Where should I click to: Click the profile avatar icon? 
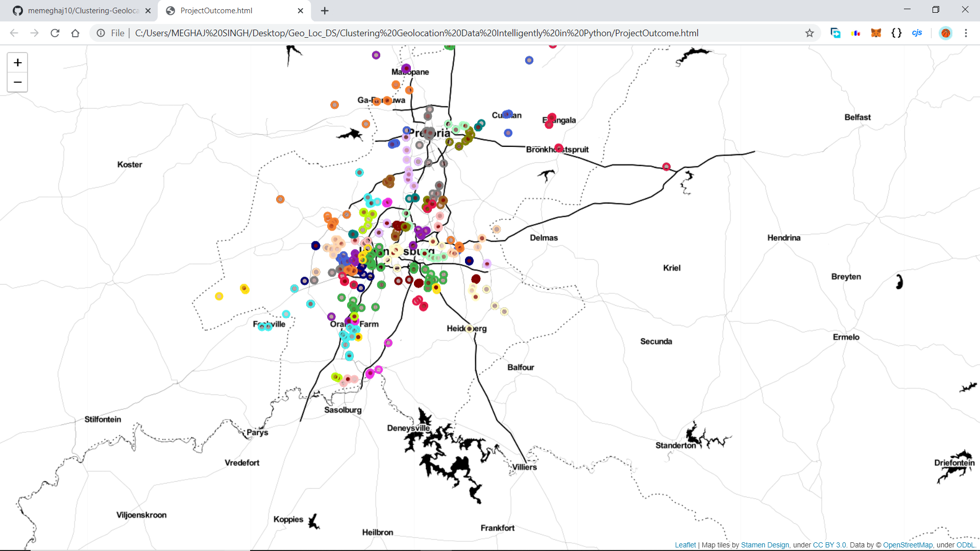click(x=946, y=33)
